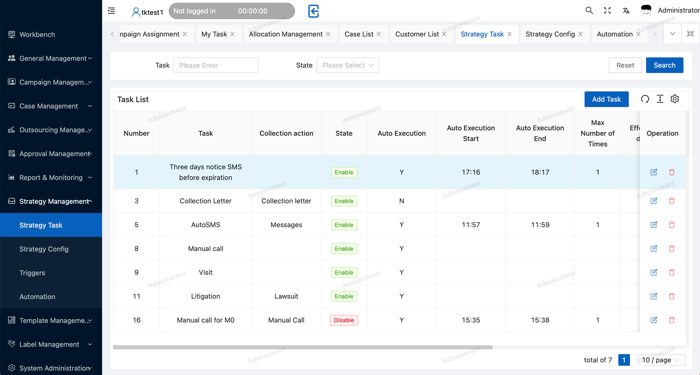Image resolution: width=700 pixels, height=375 pixels.
Task: Open the 10 / page size dropdown
Action: coord(661,360)
